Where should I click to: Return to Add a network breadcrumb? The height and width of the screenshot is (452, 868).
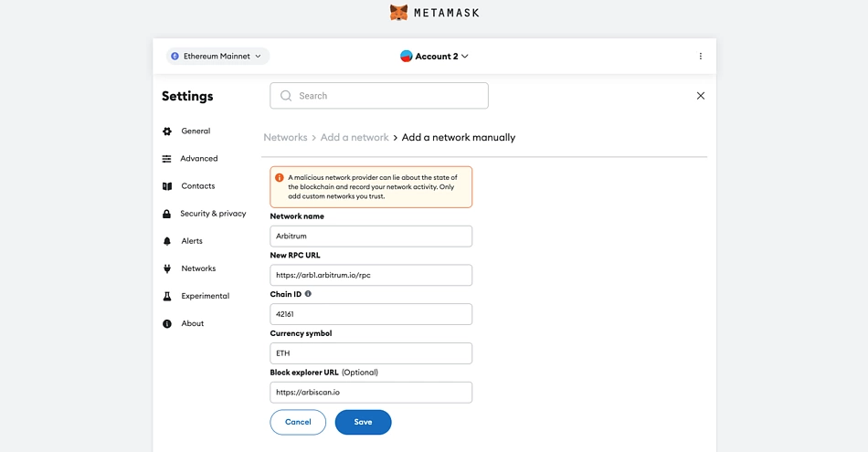click(355, 137)
